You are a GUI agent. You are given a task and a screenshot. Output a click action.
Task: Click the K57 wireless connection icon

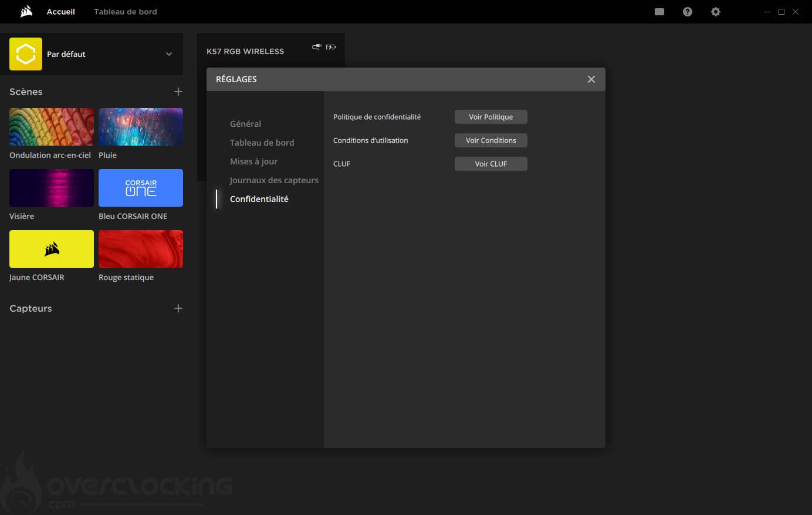317,47
